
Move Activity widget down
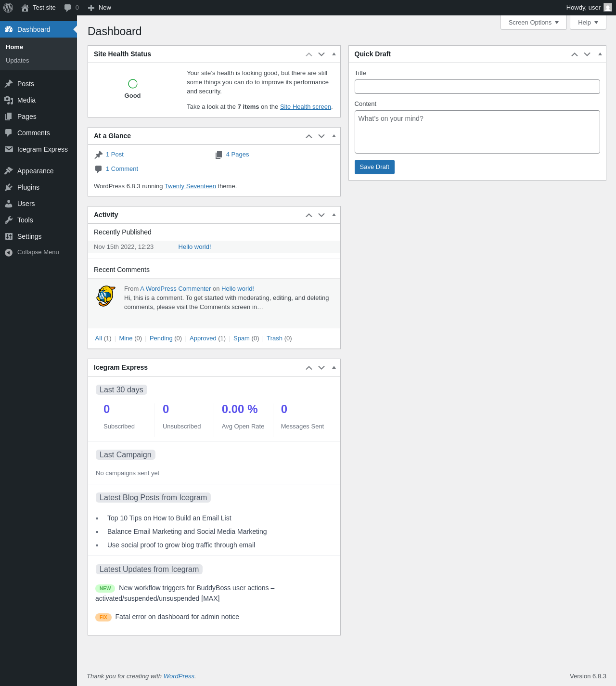321,215
